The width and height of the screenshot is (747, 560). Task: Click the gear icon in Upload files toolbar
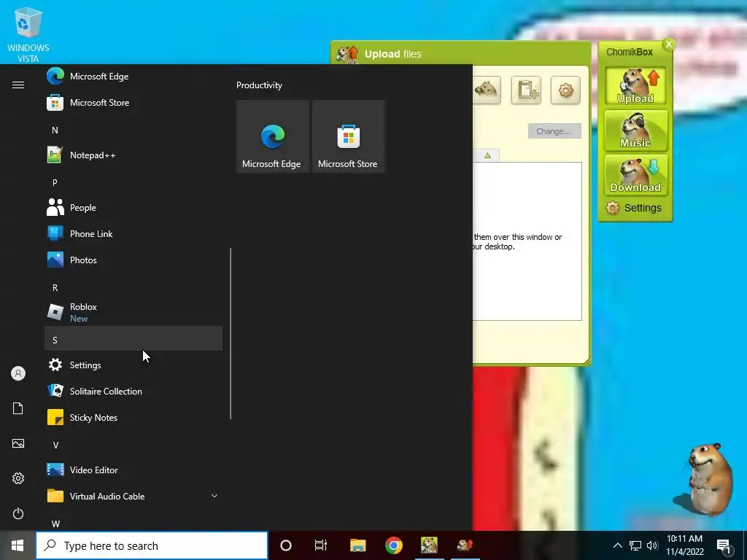565,90
